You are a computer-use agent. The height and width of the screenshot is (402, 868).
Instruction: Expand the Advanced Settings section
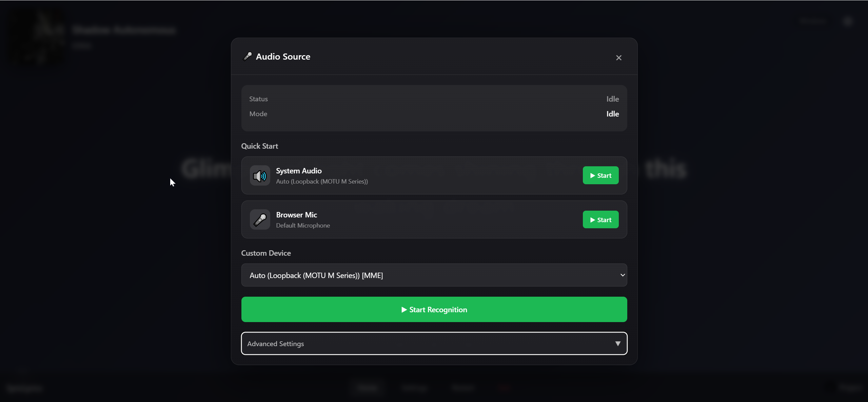point(434,343)
